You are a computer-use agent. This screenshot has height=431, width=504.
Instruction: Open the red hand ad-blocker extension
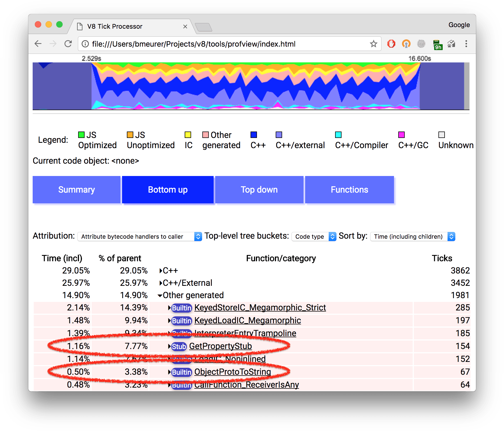[x=391, y=44]
